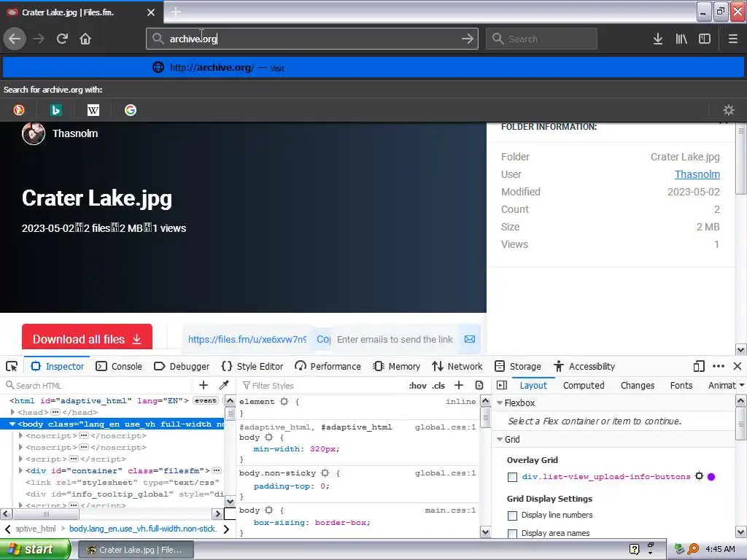747x560 pixels.
Task: Change the purple grid overlay color swatch
Action: (x=711, y=477)
